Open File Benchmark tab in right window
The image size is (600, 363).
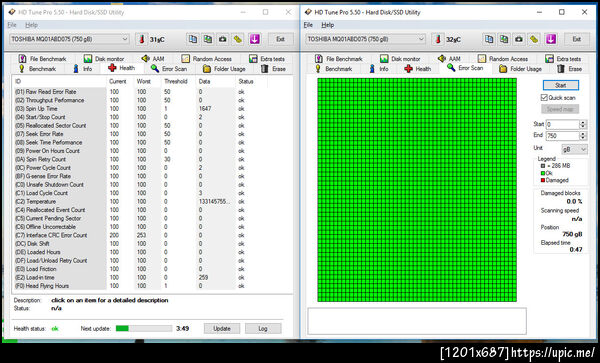pyautogui.click(x=339, y=59)
